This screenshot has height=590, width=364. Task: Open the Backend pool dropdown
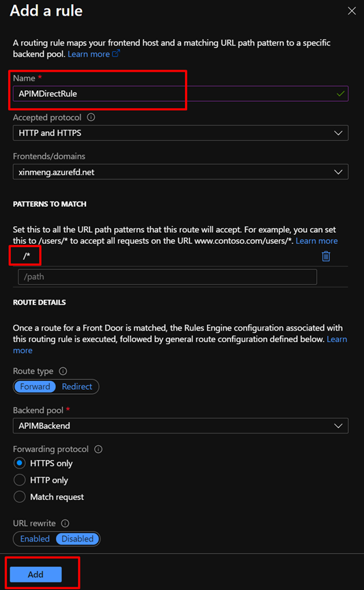point(181,425)
